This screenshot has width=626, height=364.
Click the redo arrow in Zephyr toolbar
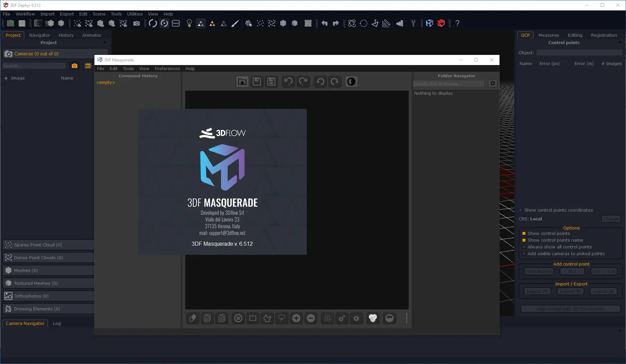coord(336,23)
